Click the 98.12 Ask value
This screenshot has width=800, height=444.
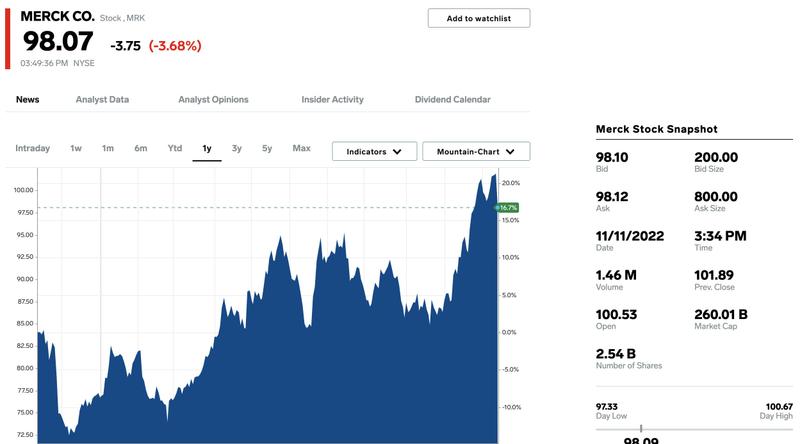[612, 196]
